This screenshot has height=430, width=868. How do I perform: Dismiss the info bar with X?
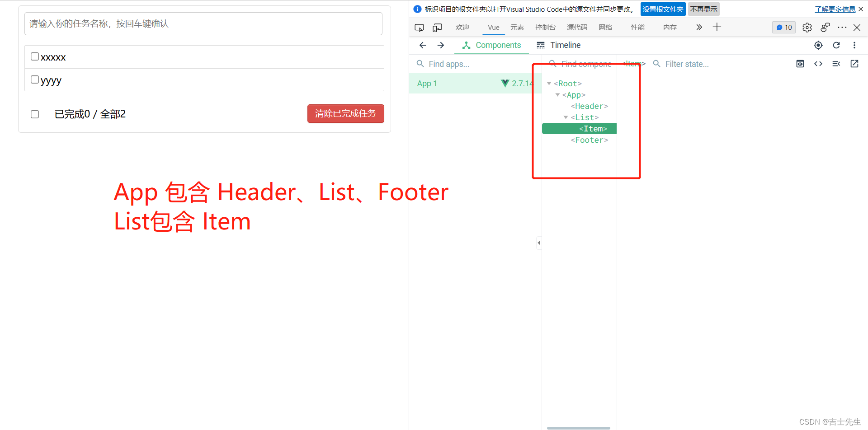click(861, 9)
